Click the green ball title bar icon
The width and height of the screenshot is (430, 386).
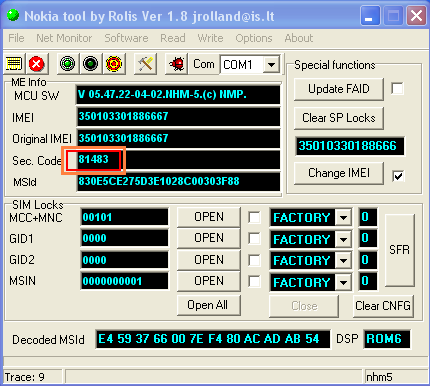coord(13,16)
